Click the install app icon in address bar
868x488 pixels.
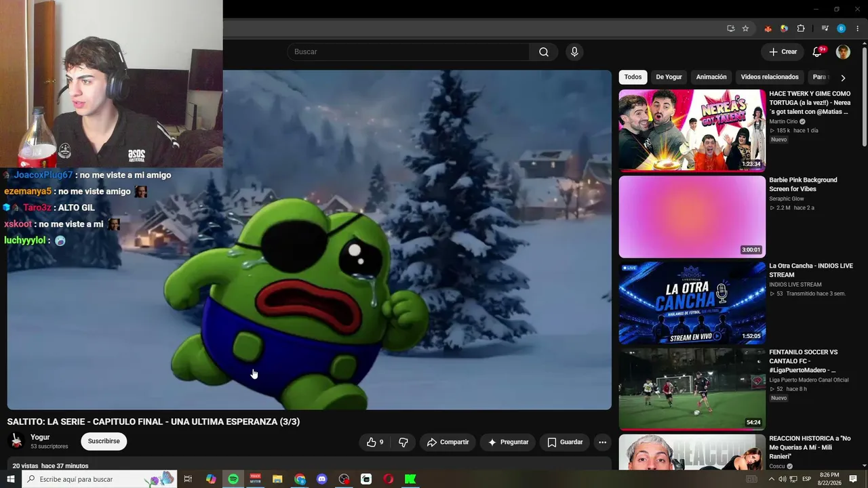[x=730, y=28]
